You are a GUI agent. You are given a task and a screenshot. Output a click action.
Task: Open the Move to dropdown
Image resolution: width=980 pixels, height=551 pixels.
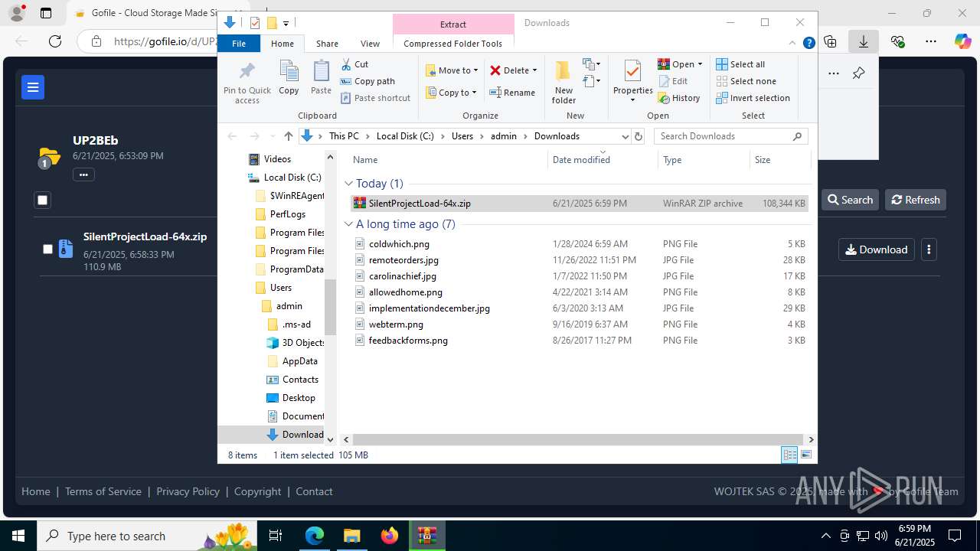452,70
